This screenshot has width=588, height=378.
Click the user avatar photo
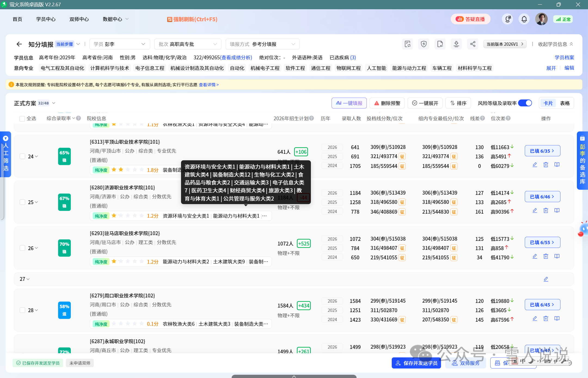[x=541, y=19]
